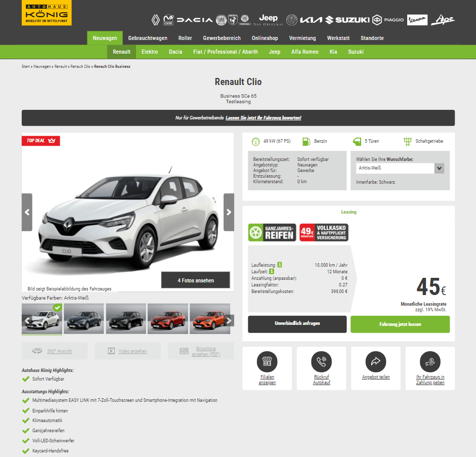Click the Laufleistung info icon

[x=280, y=265]
